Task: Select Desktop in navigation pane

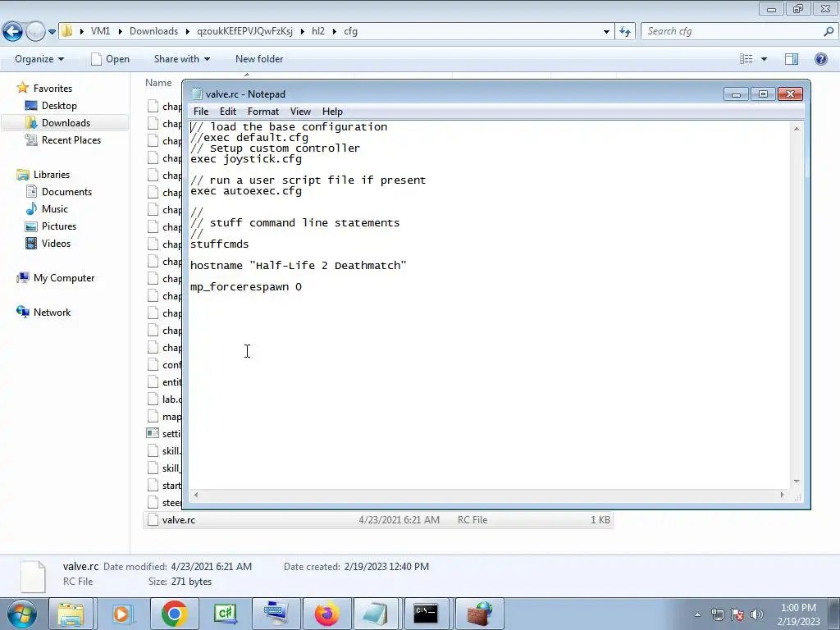Action: pyautogui.click(x=59, y=106)
